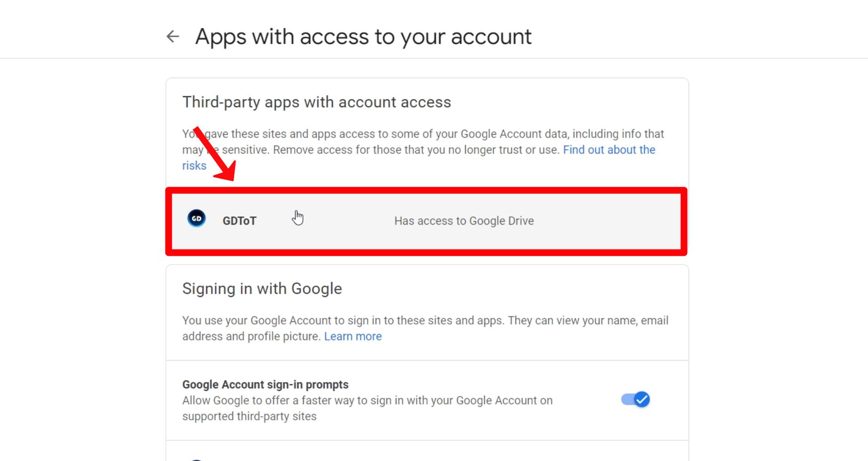
Task: Click the red highlight border around the GDToT row
Action: 426,190
